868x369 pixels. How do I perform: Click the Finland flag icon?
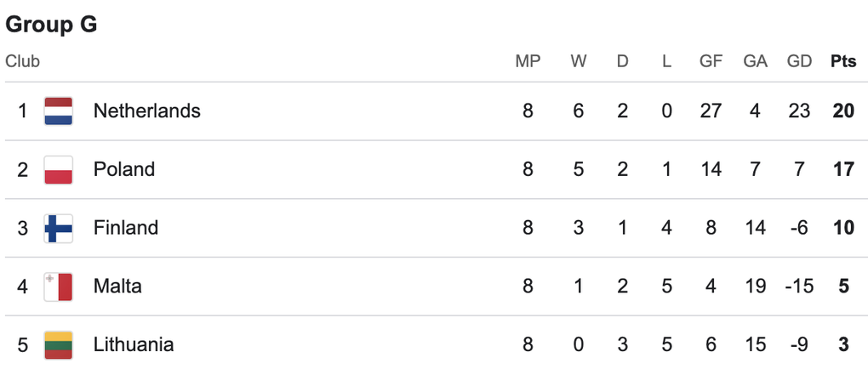pyautogui.click(x=59, y=228)
